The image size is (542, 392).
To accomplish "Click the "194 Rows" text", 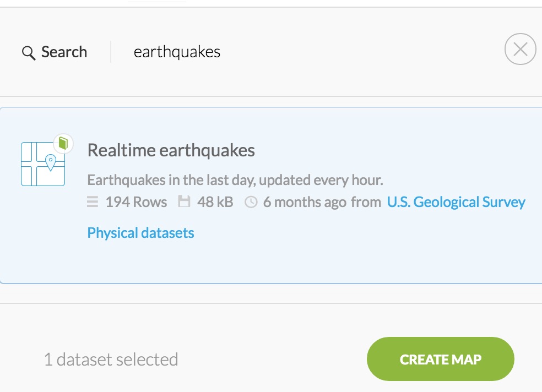I will [136, 202].
